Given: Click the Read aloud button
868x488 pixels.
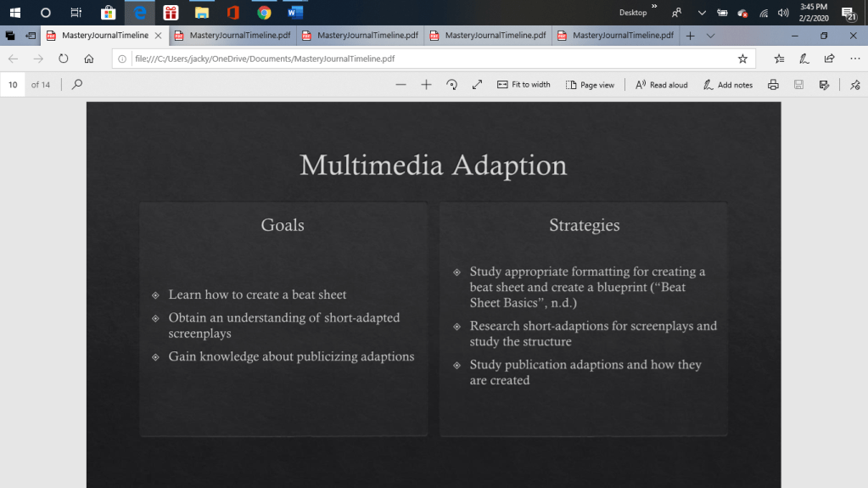Looking at the screenshot, I should tap(661, 85).
